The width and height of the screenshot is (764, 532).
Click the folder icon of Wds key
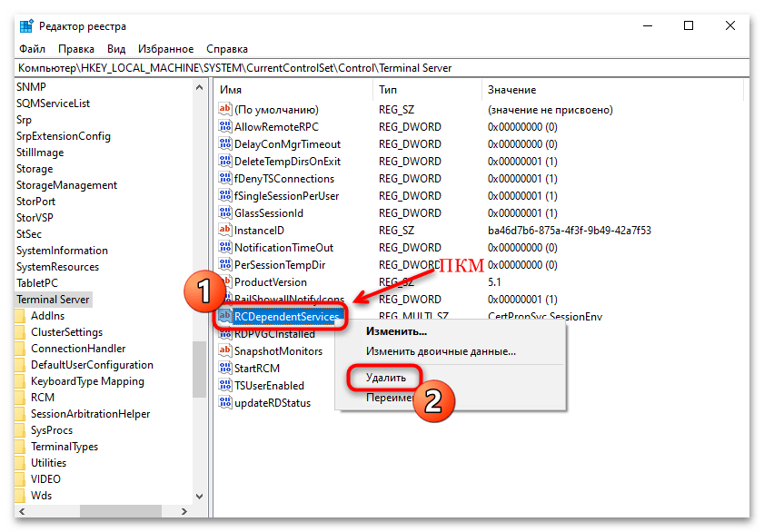click(20, 496)
